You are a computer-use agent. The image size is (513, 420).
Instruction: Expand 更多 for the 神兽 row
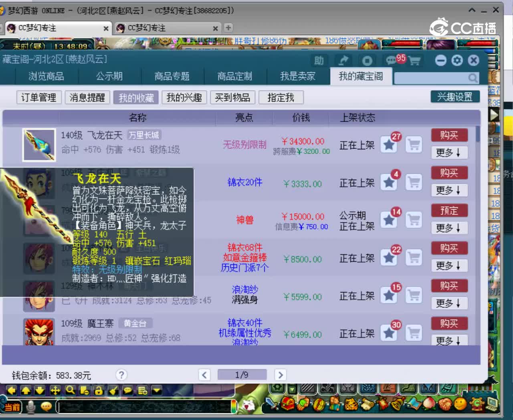[449, 228]
